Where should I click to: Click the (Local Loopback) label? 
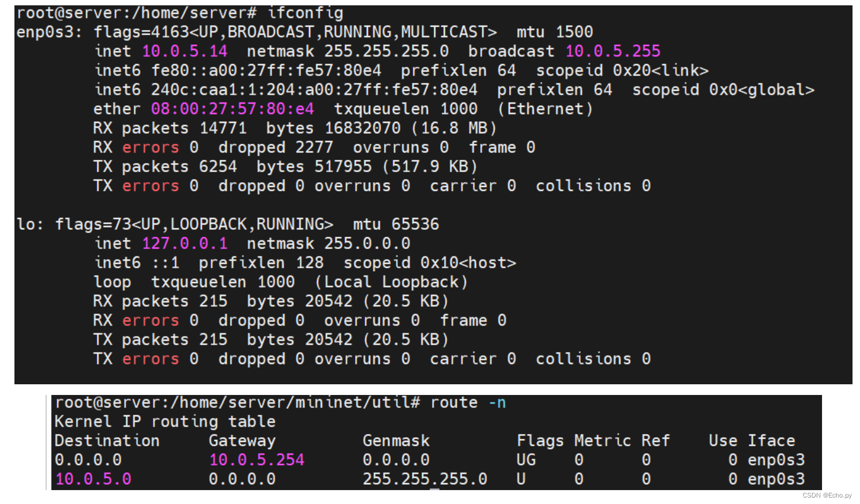[x=391, y=282]
